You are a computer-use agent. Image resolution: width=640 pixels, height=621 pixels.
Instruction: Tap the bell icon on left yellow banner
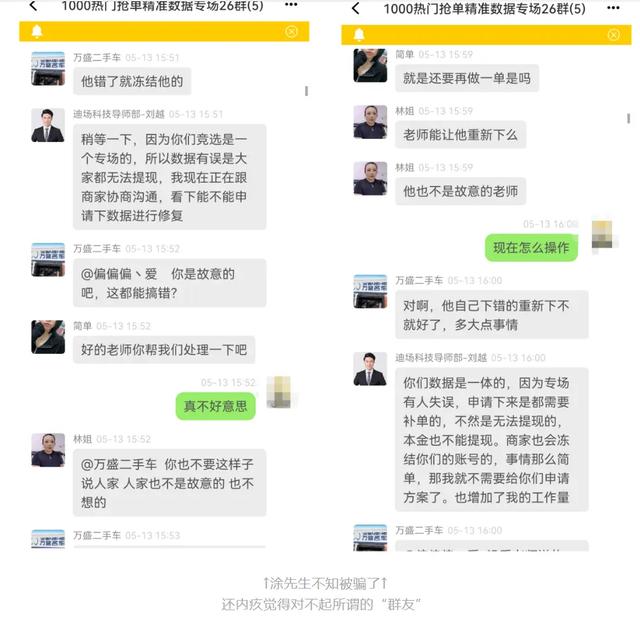tap(37, 31)
